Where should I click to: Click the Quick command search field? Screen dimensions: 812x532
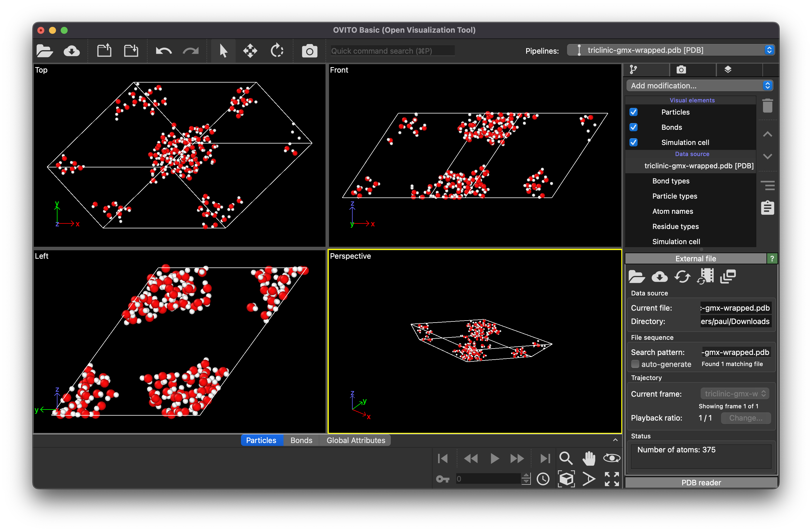click(392, 51)
